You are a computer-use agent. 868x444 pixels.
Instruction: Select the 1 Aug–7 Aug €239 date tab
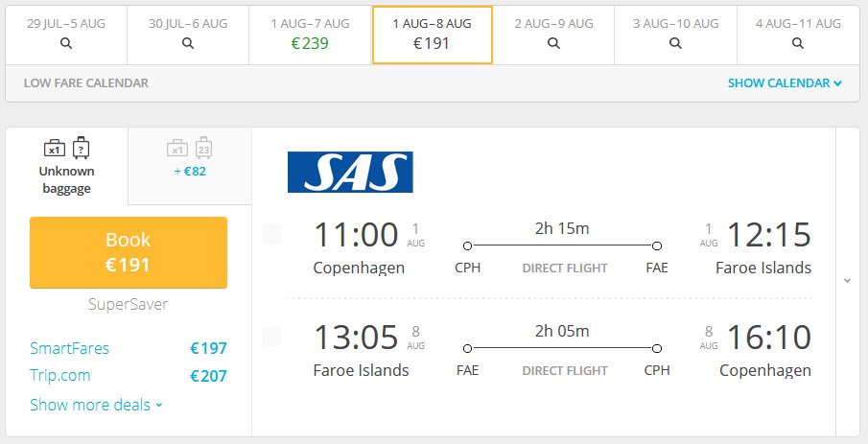[x=310, y=35]
